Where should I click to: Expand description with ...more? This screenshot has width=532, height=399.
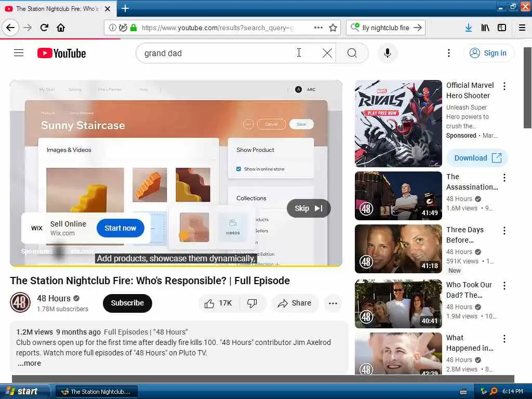click(x=29, y=363)
